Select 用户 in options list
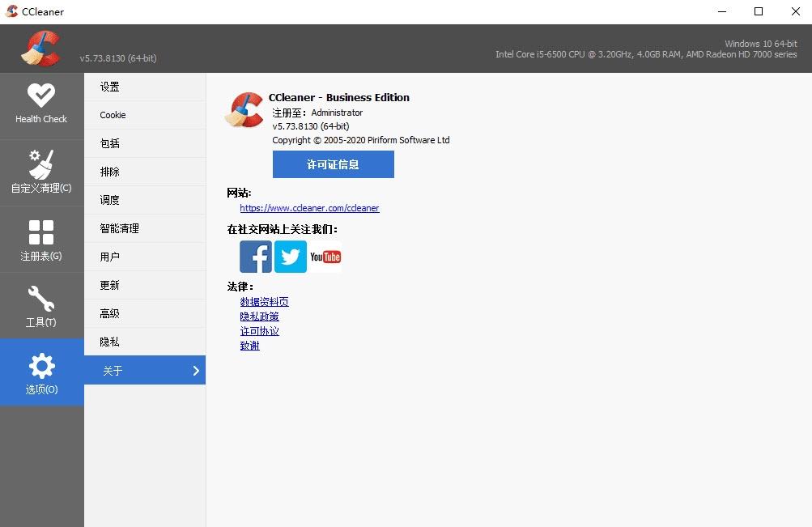The width and height of the screenshot is (812, 527). pos(145,257)
